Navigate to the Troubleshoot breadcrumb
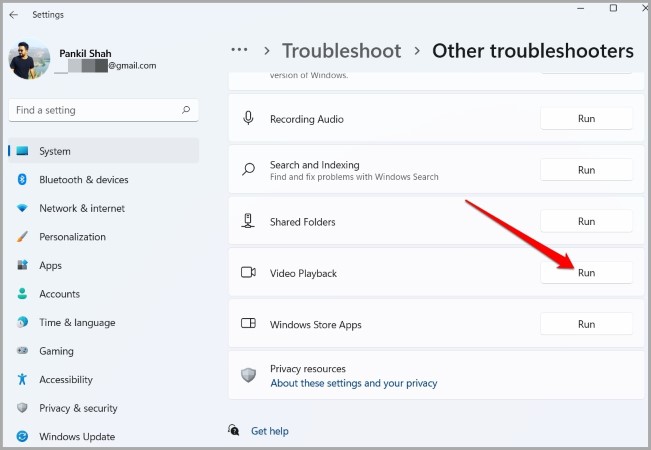 coord(341,51)
